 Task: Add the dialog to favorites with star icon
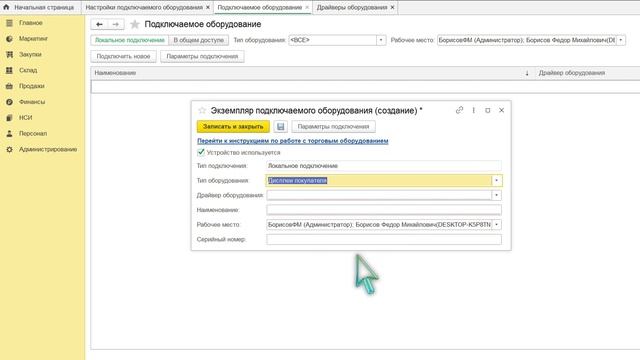tap(202, 111)
